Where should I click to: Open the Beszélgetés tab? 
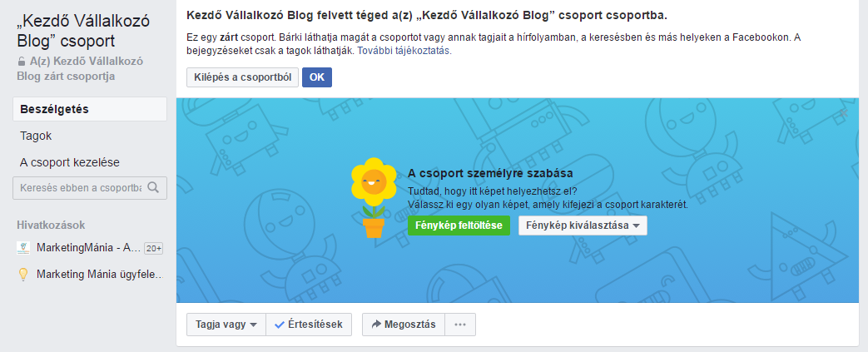90,109
